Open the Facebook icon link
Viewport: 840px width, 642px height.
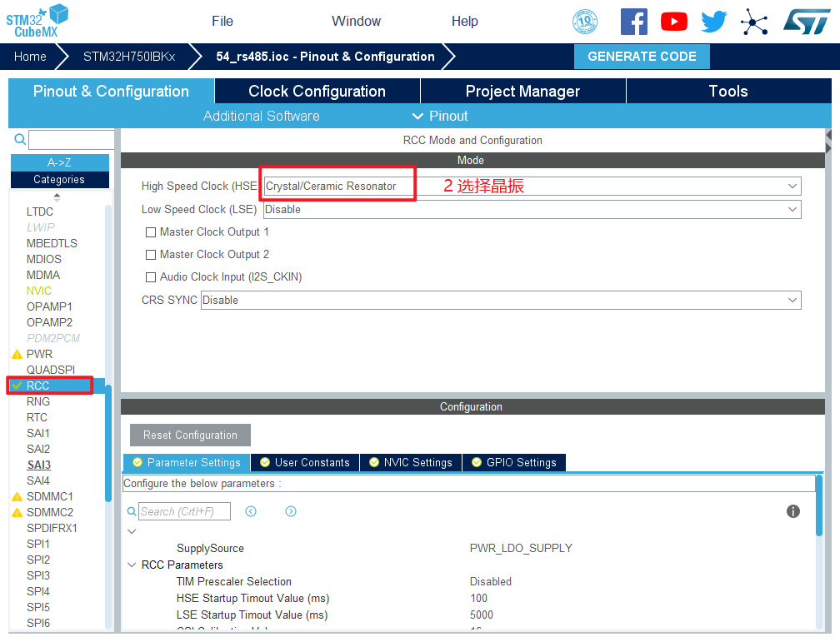click(633, 22)
